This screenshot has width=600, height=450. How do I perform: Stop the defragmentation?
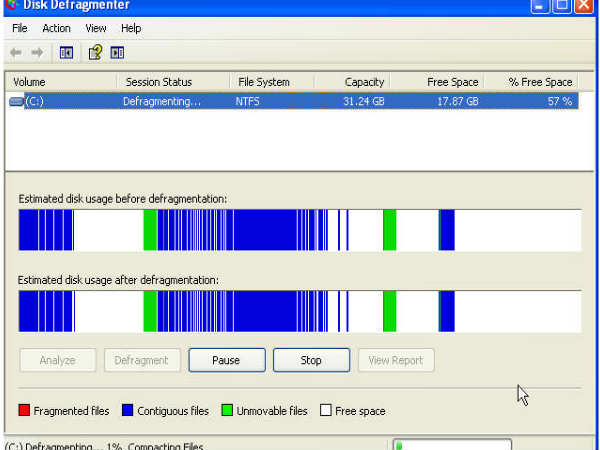(311, 360)
